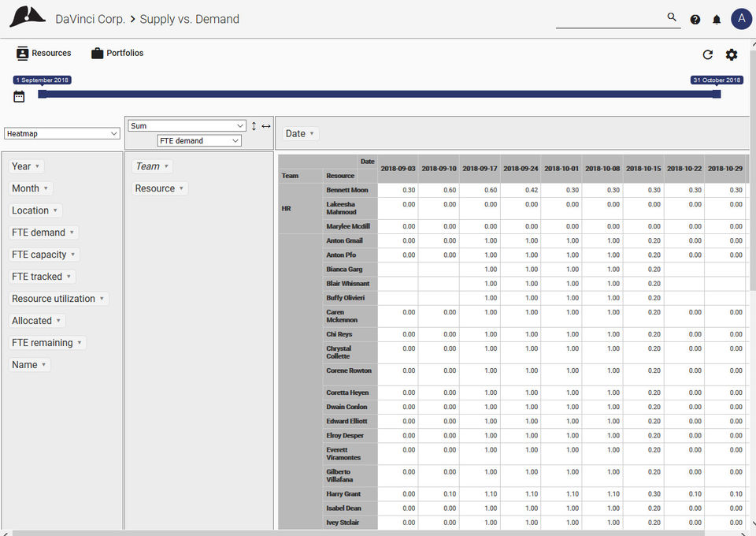This screenshot has height=536, width=756.
Task: Click the 2018-10-29 column header
Action: pos(725,169)
